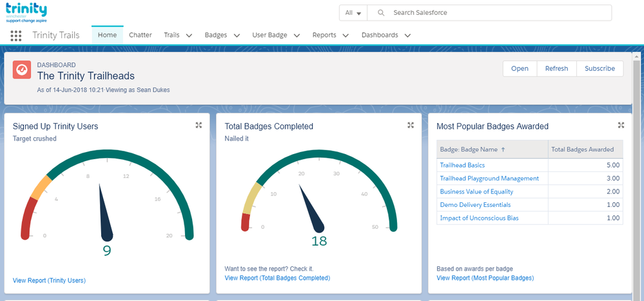Click the search magnifier icon
Image resolution: width=644 pixels, height=301 pixels.
[381, 13]
